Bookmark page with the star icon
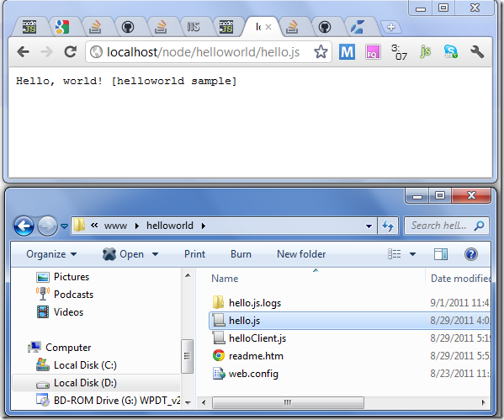Screen dimensions: 504x420 tap(321, 52)
